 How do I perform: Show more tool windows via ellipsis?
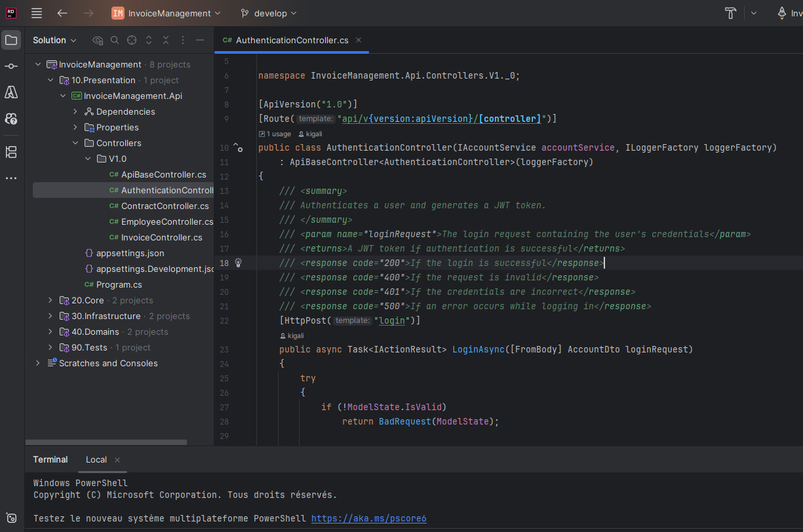tap(11, 178)
